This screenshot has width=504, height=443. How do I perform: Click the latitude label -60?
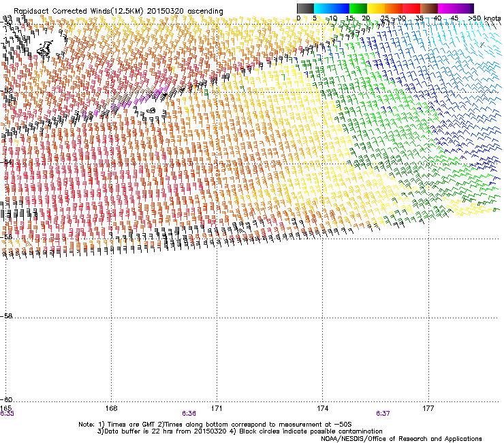tap(6, 399)
